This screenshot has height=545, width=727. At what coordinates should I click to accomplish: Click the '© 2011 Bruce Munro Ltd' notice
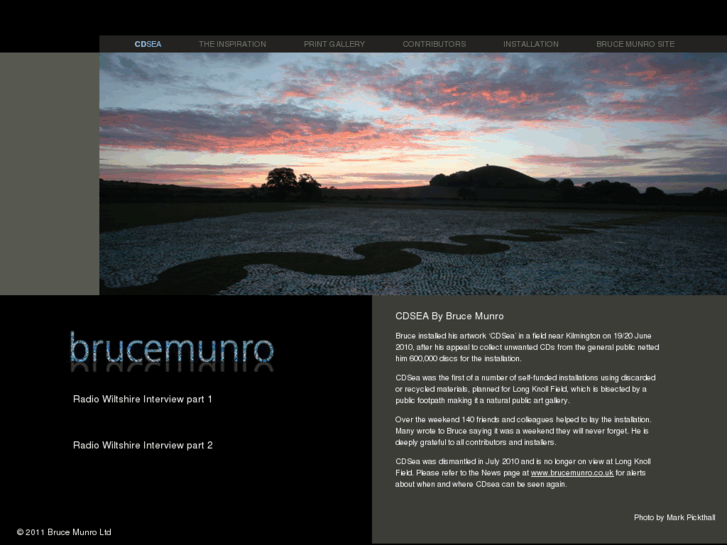(64, 532)
